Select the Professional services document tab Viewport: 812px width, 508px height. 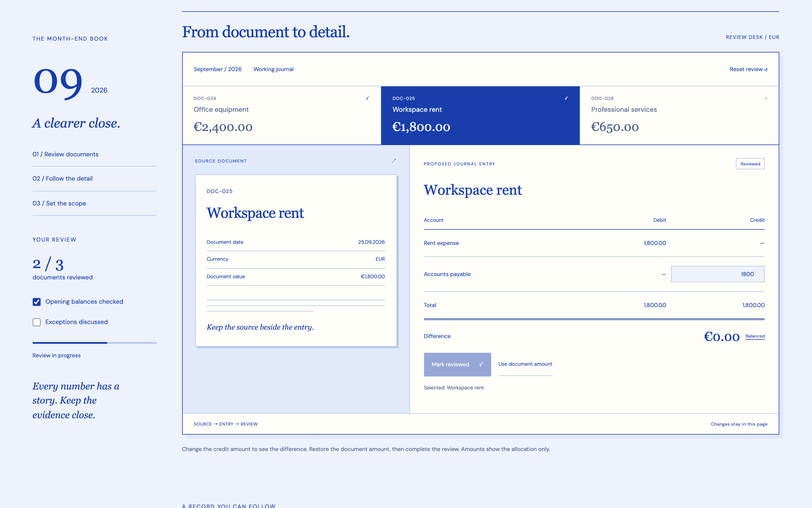click(679, 115)
